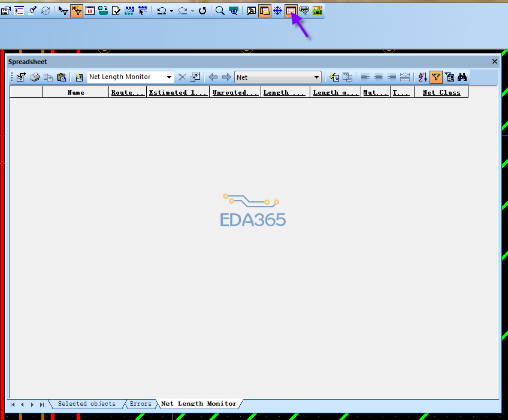Click the Length m... column header
Screen dimensions: 508x420
335,92
